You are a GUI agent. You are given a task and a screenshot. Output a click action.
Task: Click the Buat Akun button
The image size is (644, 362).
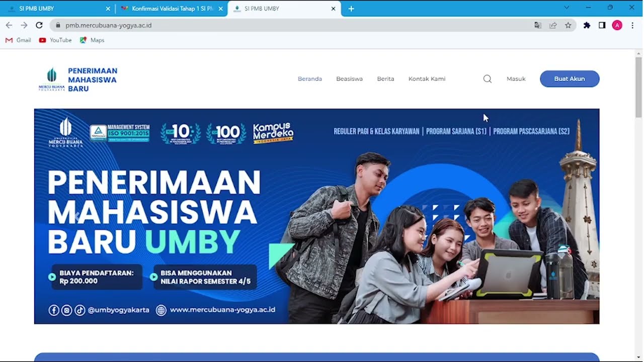[x=570, y=79]
